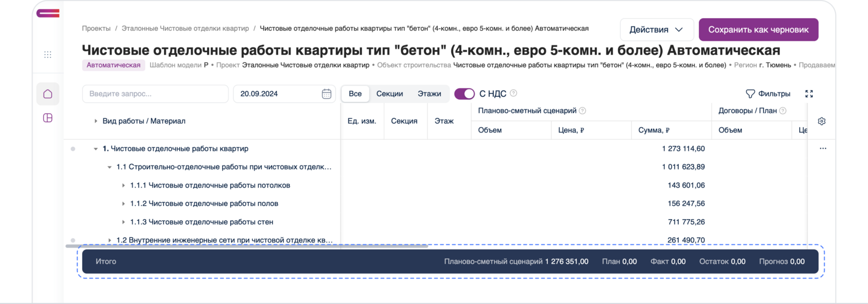Click the Filters funnel icon
Image resolution: width=868 pixels, height=304 pixels.
[750, 94]
